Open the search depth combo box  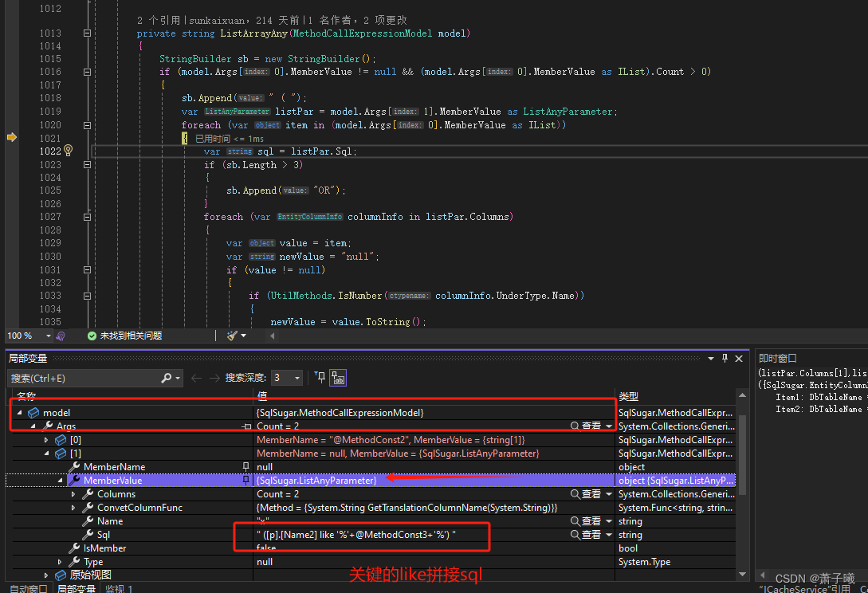287,378
